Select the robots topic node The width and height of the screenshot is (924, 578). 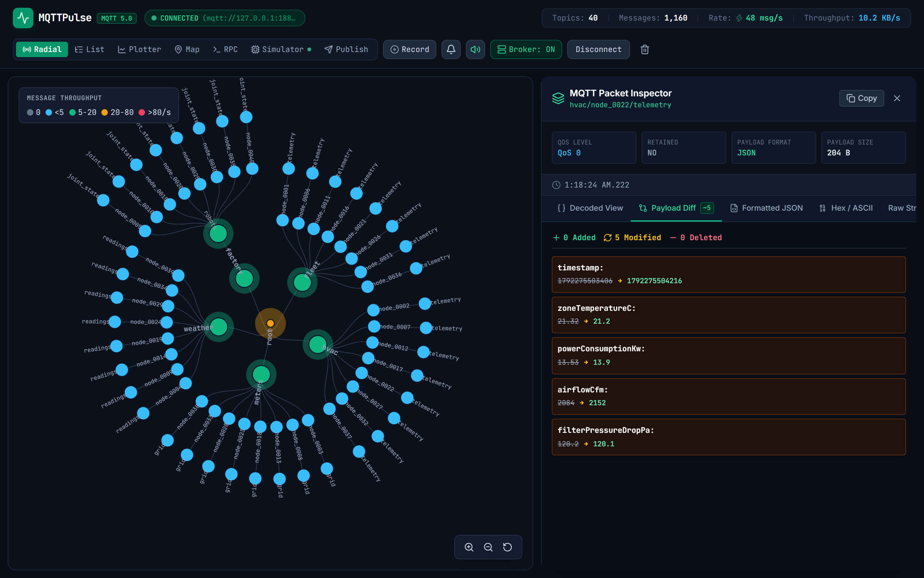click(x=218, y=233)
